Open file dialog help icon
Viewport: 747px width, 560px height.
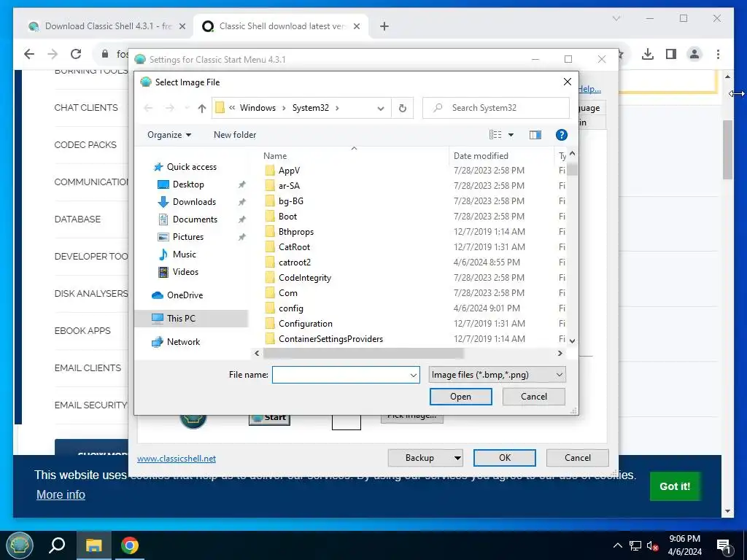click(561, 135)
